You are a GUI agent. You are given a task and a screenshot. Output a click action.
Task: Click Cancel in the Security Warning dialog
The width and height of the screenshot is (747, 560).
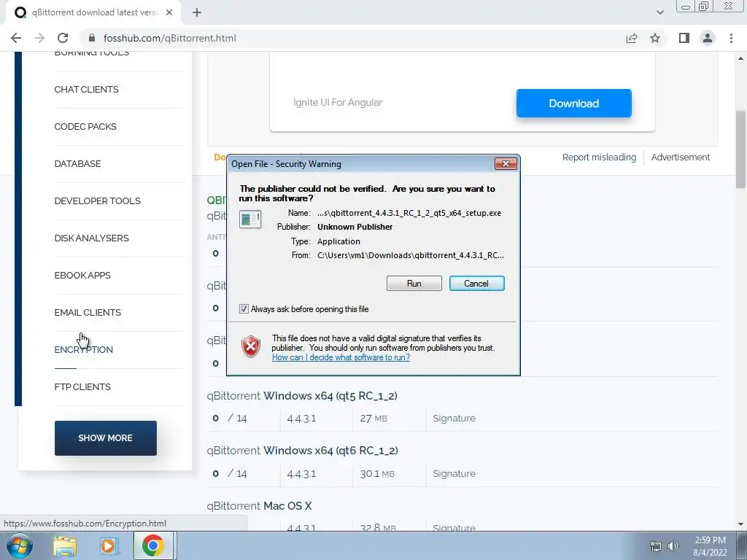tap(476, 284)
